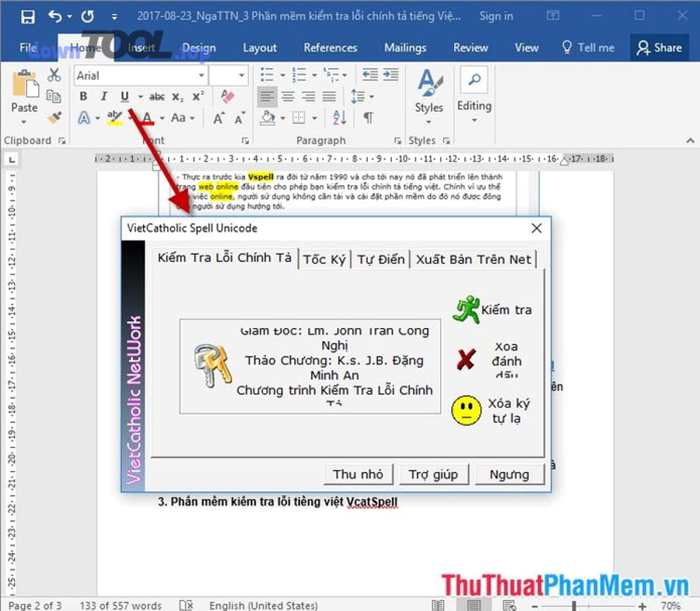Open the Styles gallery
700x611 pixels.
pyautogui.click(x=429, y=96)
